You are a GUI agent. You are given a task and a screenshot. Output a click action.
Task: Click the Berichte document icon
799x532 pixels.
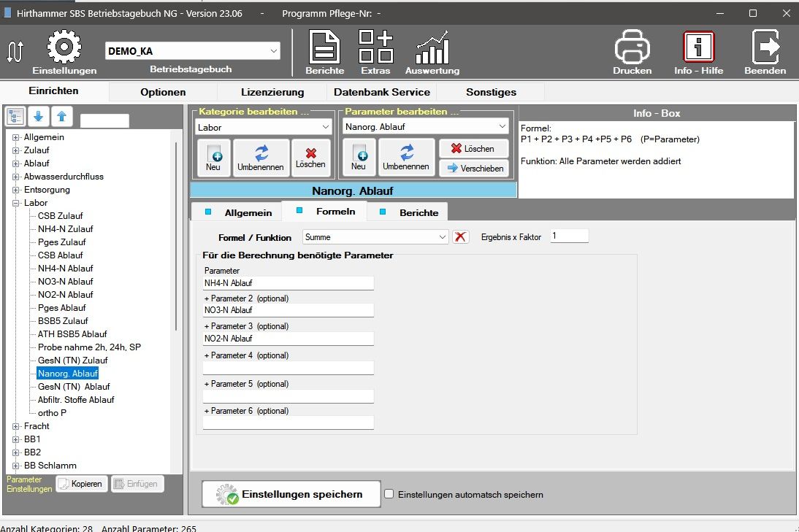tap(325, 47)
